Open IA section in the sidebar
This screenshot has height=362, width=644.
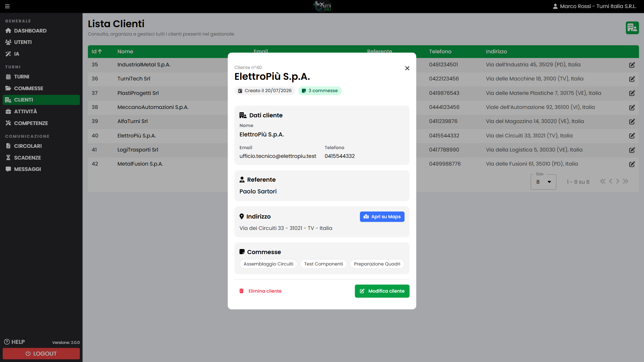(41, 54)
